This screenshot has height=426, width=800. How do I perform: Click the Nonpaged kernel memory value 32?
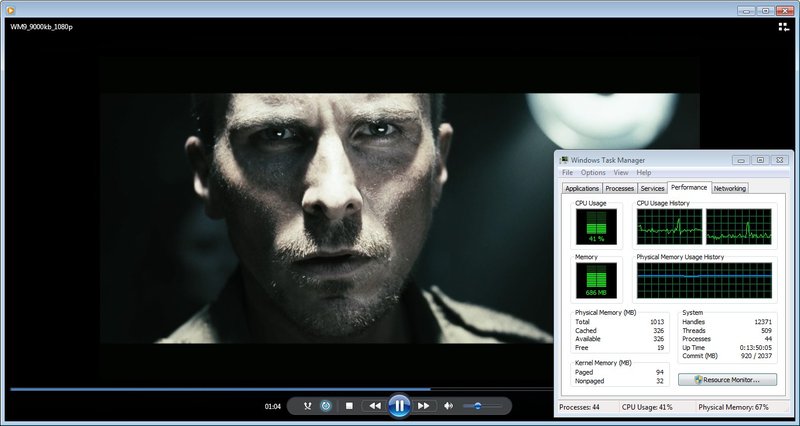[660, 381]
